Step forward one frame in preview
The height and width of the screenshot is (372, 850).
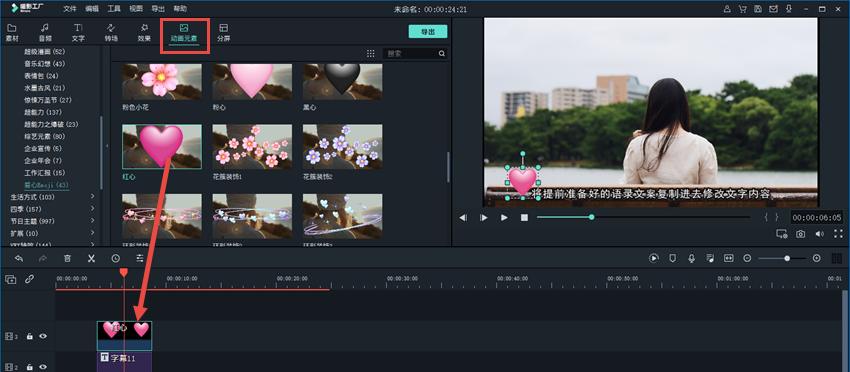pyautogui.click(x=484, y=217)
